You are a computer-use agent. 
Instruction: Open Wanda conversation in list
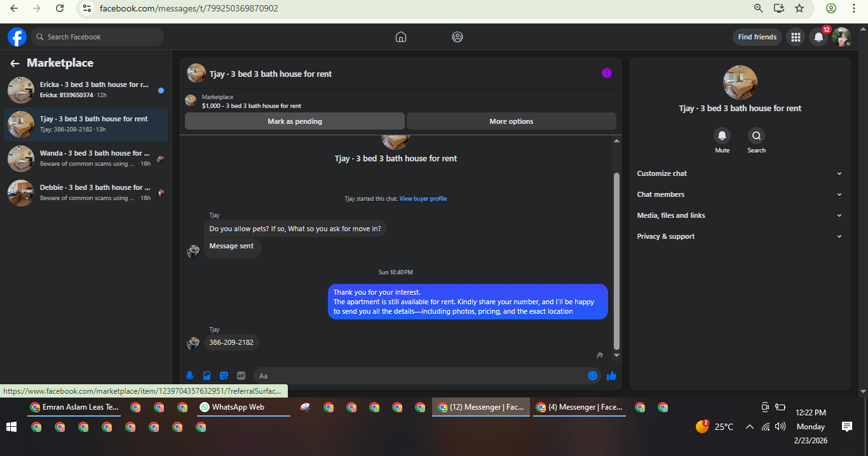tap(86, 159)
